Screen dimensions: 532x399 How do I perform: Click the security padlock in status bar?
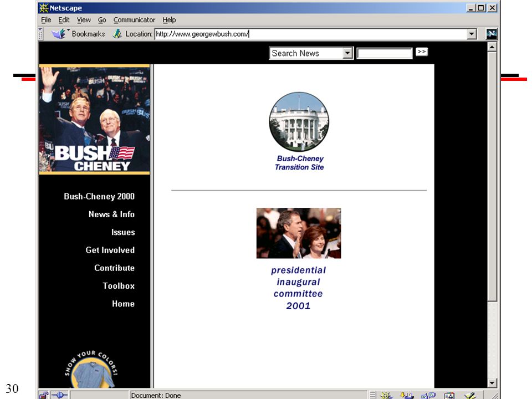pyautogui.click(x=43, y=395)
